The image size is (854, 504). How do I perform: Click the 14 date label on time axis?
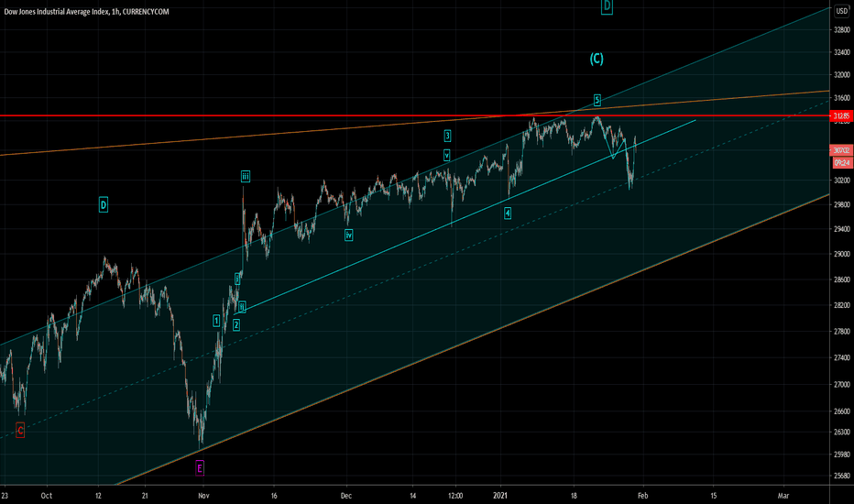point(413,495)
